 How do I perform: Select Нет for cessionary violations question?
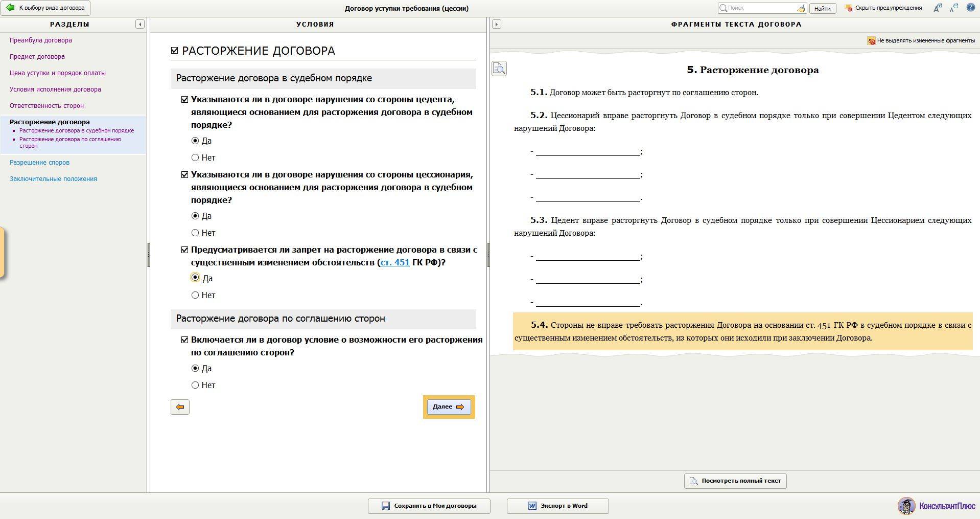[x=195, y=233]
